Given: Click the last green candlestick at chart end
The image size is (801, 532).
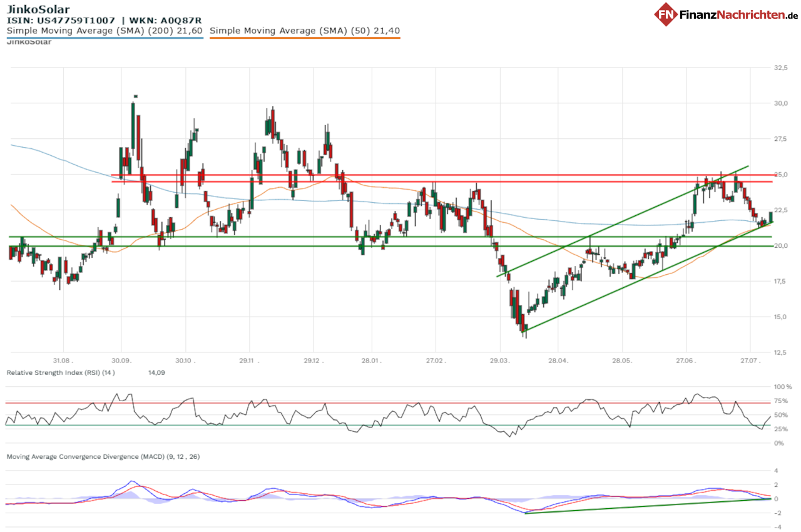Looking at the screenshot, I should click(x=770, y=217).
